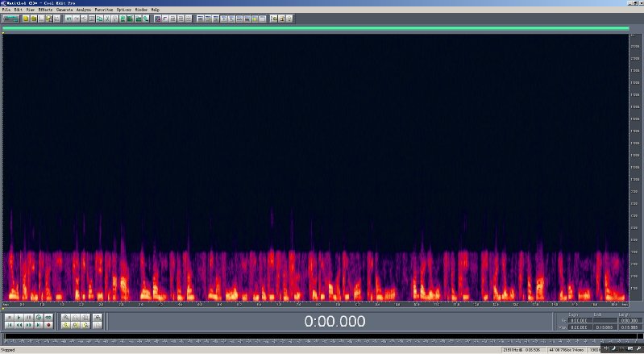Zoom to selection icon in zoom panel

coord(66,325)
